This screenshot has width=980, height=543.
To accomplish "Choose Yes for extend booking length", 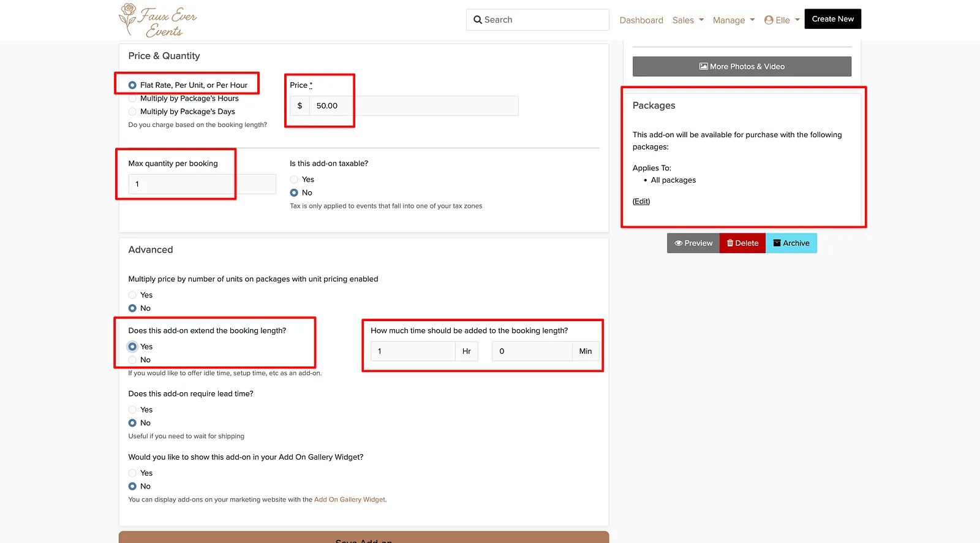I will tap(132, 346).
